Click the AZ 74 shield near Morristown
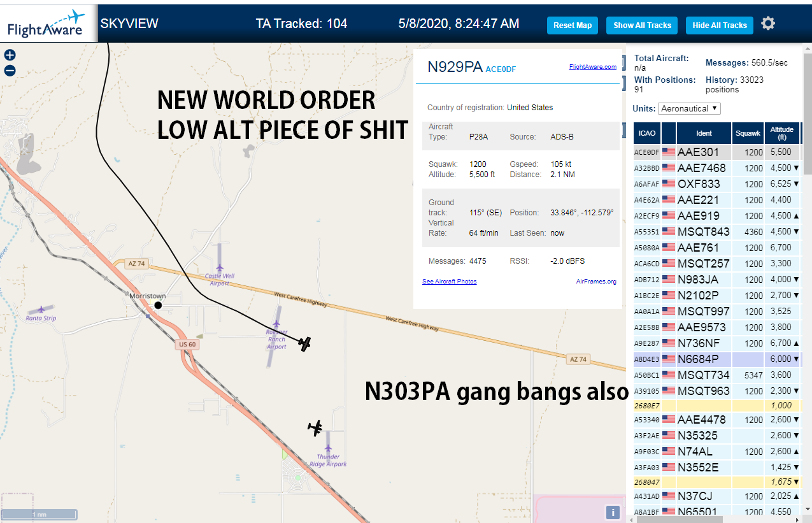This screenshot has width=812, height=523. [137, 263]
